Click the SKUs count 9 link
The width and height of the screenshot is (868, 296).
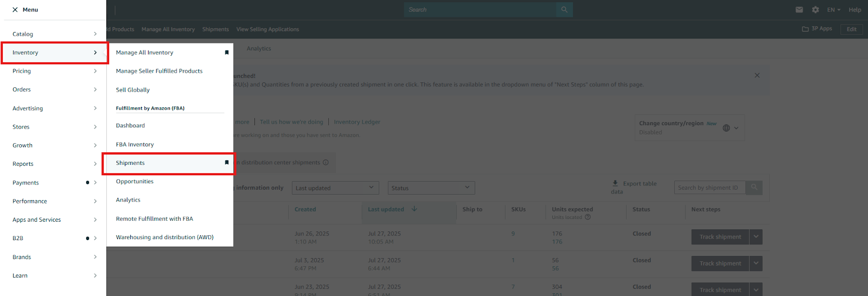point(513,234)
